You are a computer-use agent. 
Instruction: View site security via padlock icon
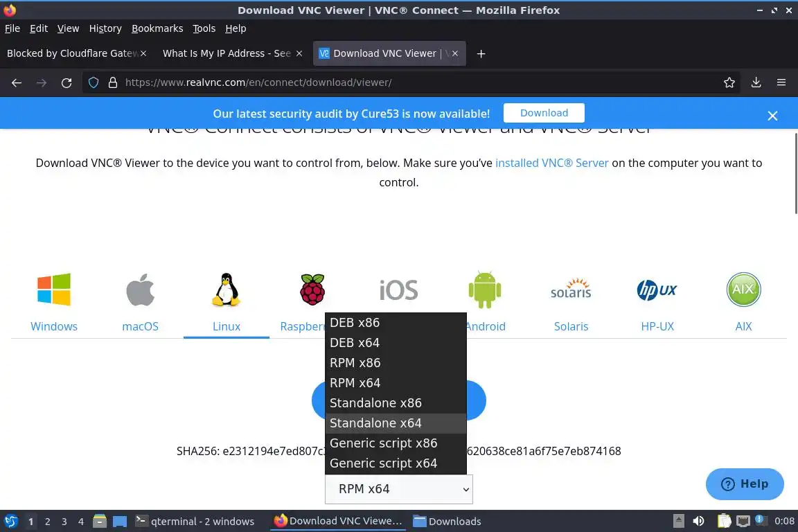pyautogui.click(x=113, y=82)
